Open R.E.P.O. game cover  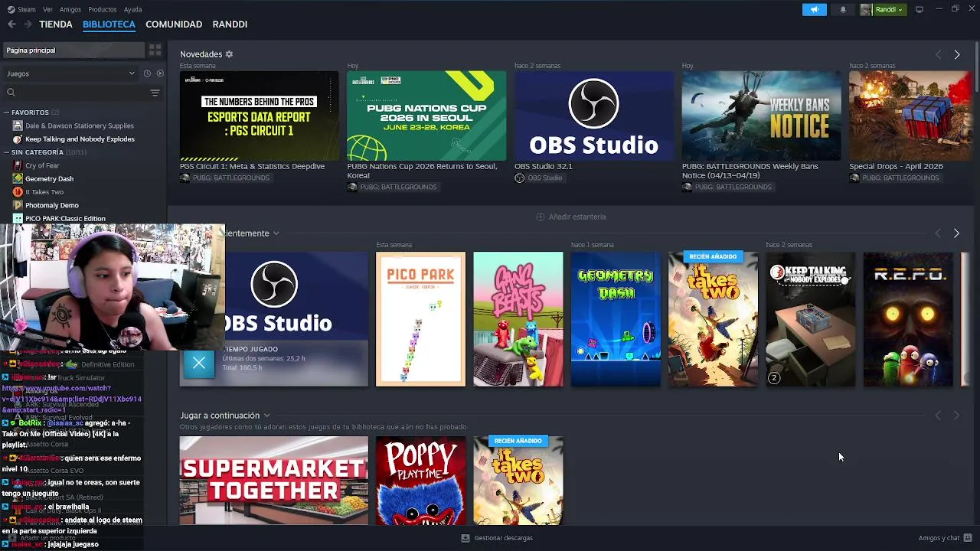tap(908, 319)
